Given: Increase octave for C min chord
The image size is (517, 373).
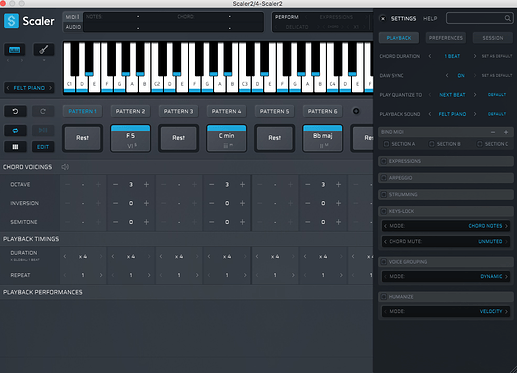Looking at the screenshot, I should [x=242, y=184].
